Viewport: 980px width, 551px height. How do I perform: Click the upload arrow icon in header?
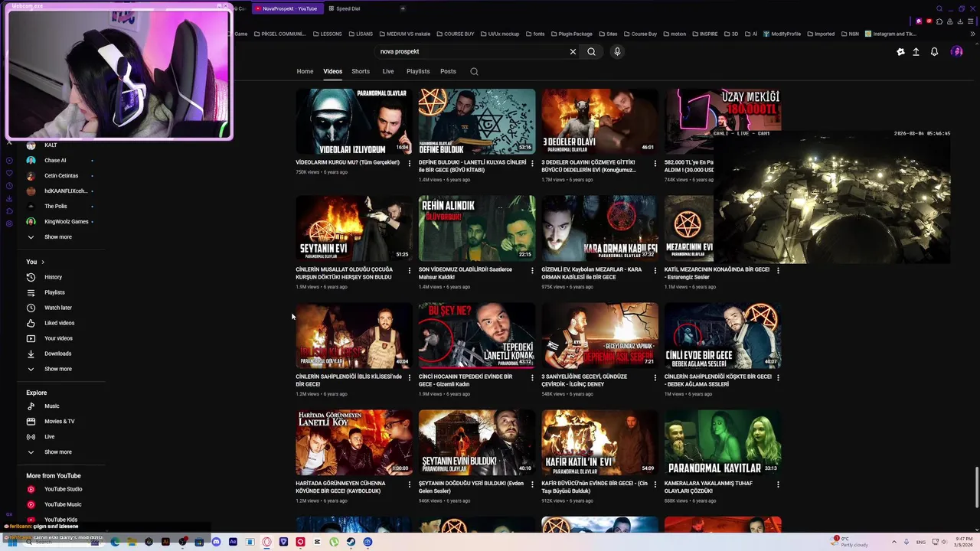click(916, 51)
